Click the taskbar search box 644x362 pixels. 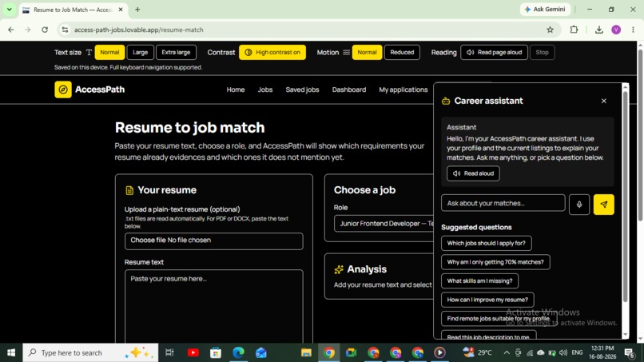point(90,352)
